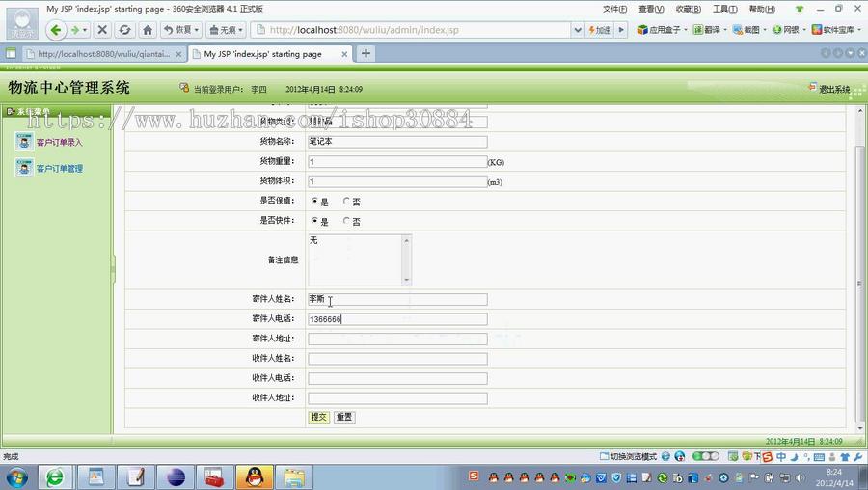Open the forward button history dropdown arrow

(x=85, y=30)
